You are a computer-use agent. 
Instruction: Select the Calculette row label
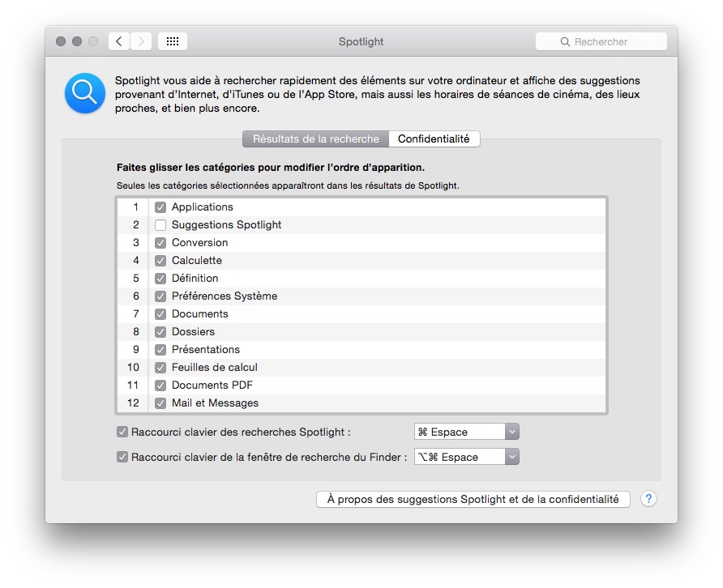tap(197, 260)
